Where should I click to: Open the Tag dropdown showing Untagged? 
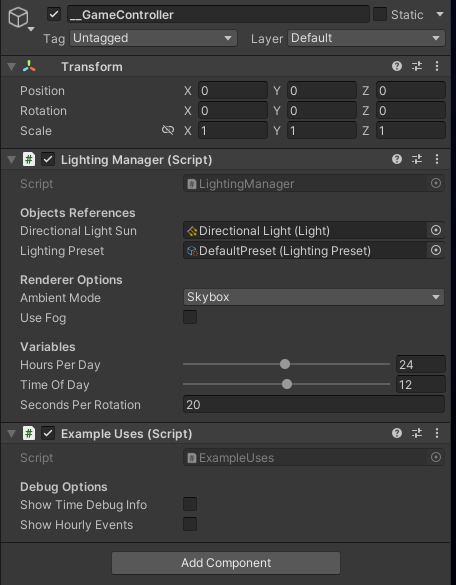coord(153,38)
